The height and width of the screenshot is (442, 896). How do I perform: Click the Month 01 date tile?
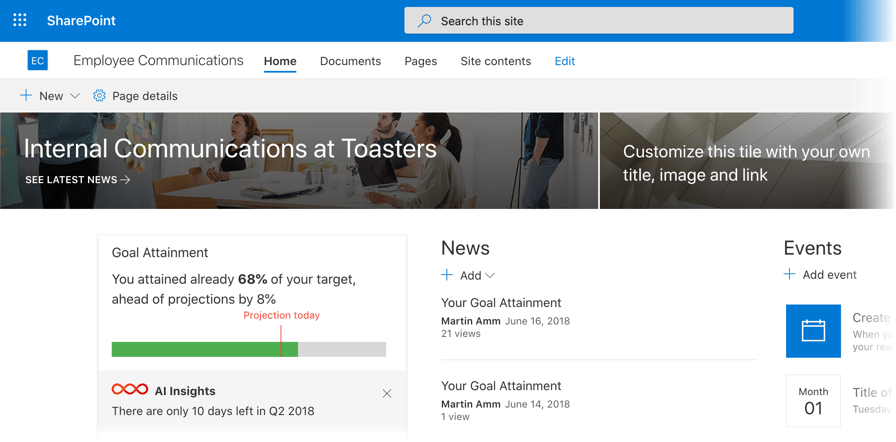point(813,401)
